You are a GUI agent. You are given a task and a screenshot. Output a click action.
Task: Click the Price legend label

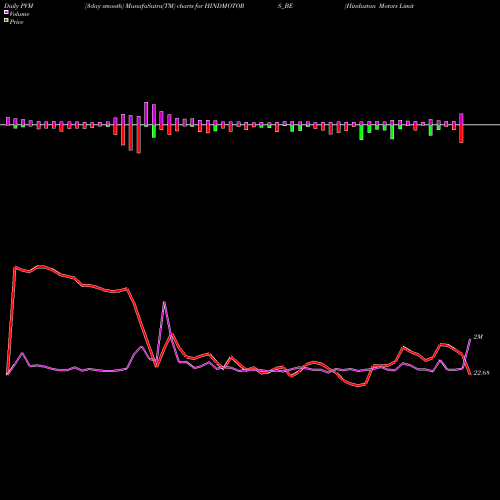tap(16, 22)
